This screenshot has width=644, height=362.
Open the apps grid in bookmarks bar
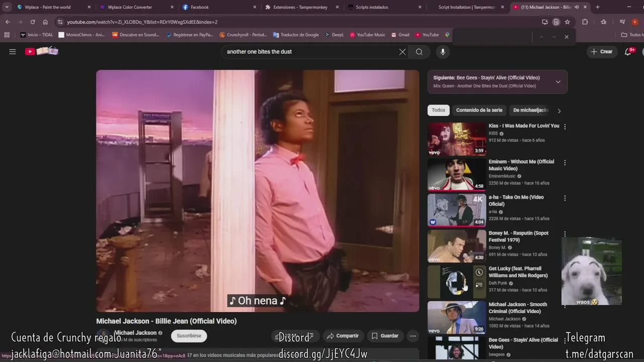coord(7,35)
